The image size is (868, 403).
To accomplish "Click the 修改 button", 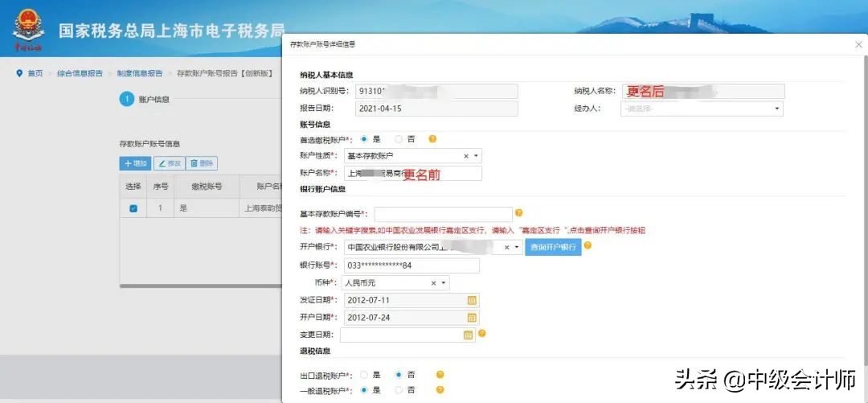I will point(169,163).
